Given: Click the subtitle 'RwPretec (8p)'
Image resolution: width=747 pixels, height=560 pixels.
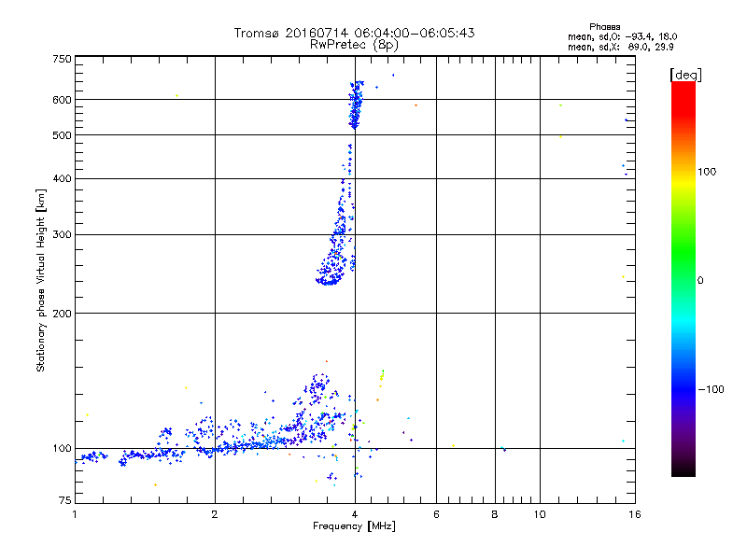Looking at the screenshot, I should pyautogui.click(x=354, y=45).
